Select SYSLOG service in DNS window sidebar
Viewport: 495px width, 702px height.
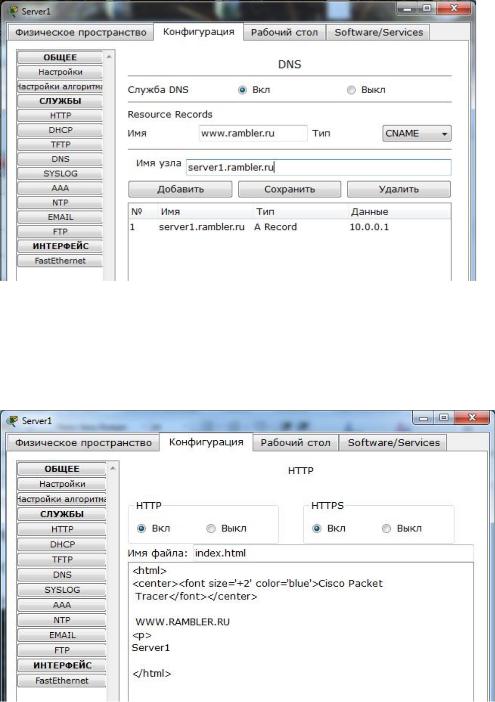(x=60, y=173)
